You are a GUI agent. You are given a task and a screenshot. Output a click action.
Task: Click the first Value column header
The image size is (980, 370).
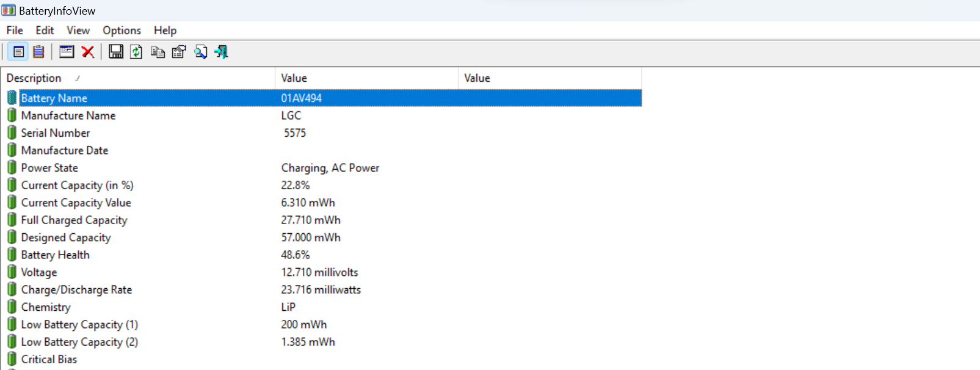(367, 78)
